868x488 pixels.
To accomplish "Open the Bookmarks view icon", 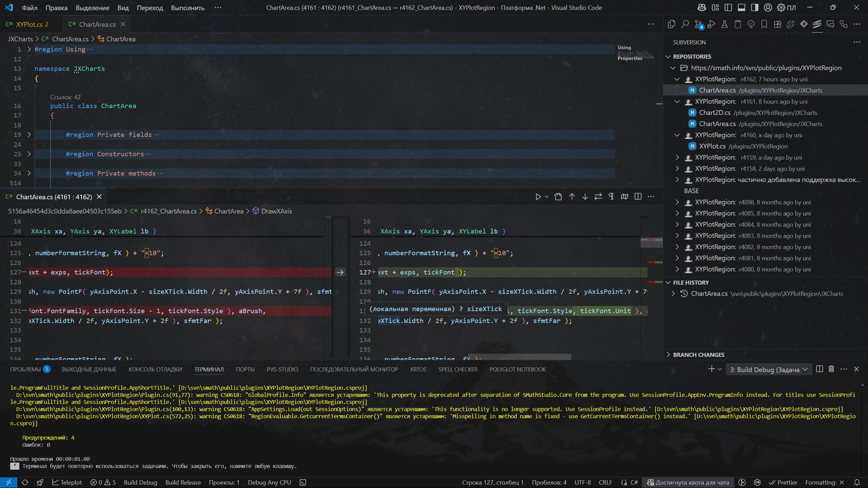I will 764,24.
